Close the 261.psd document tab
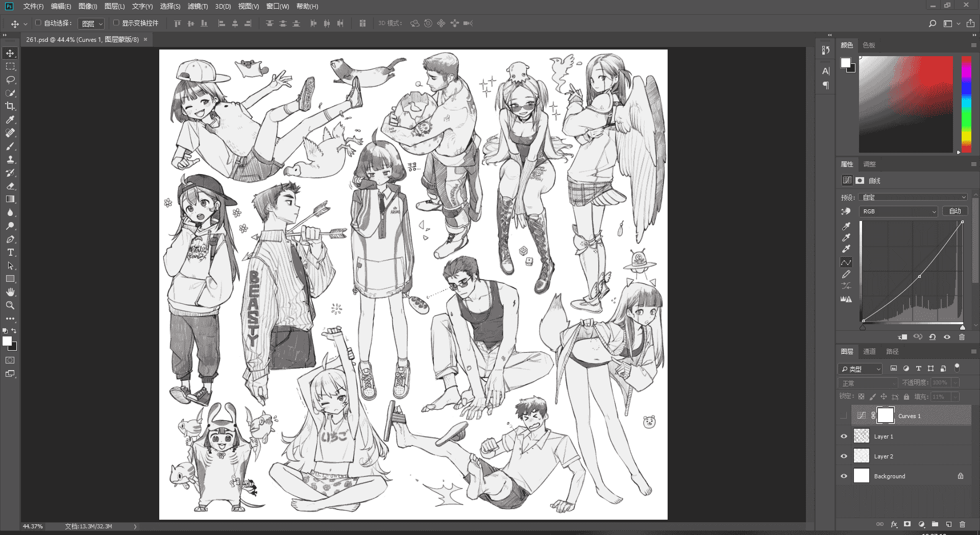This screenshot has height=535, width=980. (x=145, y=39)
